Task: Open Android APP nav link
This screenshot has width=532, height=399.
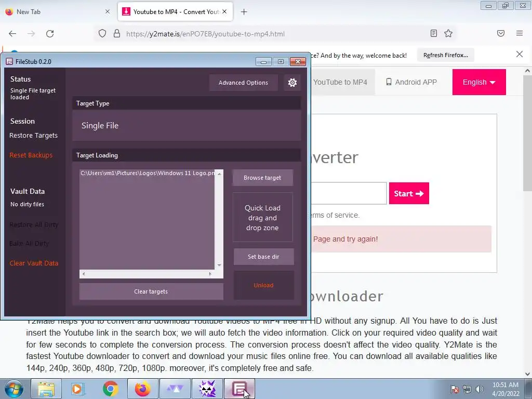Action: click(x=411, y=82)
